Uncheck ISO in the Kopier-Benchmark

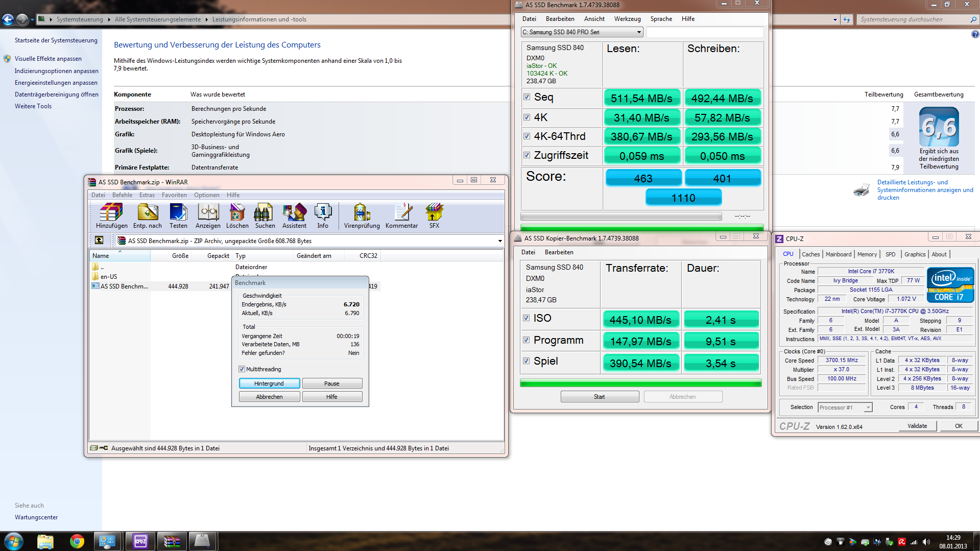(526, 318)
